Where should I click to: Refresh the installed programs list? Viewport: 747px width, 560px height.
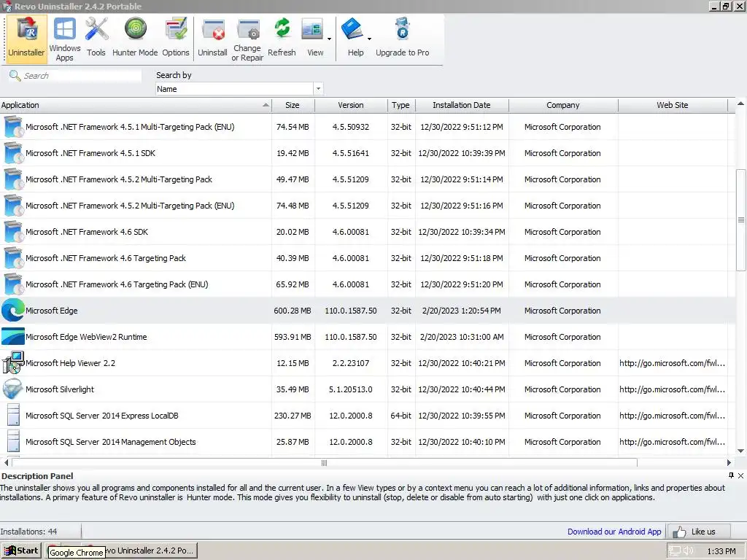pyautogui.click(x=282, y=38)
